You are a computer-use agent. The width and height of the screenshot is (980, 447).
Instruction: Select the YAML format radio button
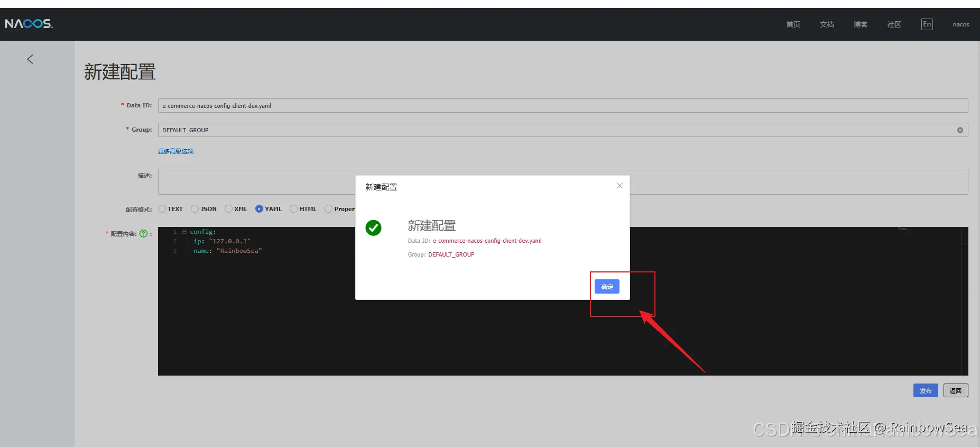point(259,209)
